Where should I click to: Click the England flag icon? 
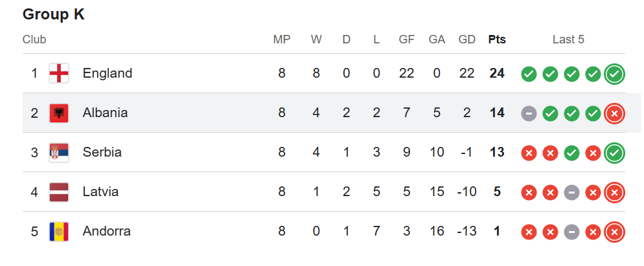point(59,73)
